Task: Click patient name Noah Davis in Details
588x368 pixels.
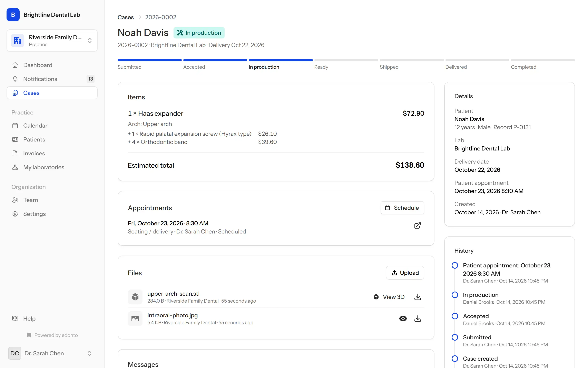Action: point(469,119)
